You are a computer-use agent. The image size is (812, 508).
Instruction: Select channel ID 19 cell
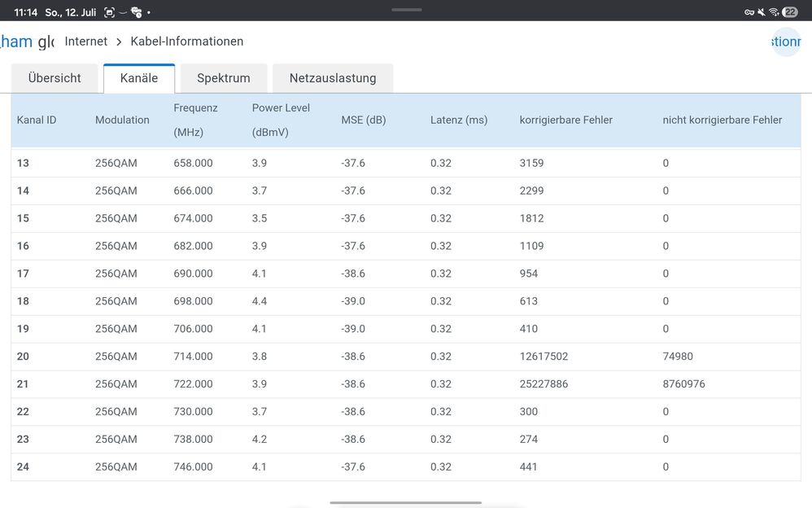[23, 329]
